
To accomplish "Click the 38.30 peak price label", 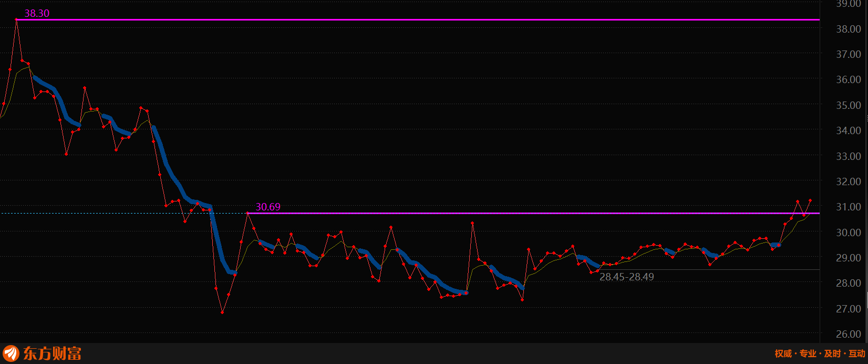I will pos(37,13).
